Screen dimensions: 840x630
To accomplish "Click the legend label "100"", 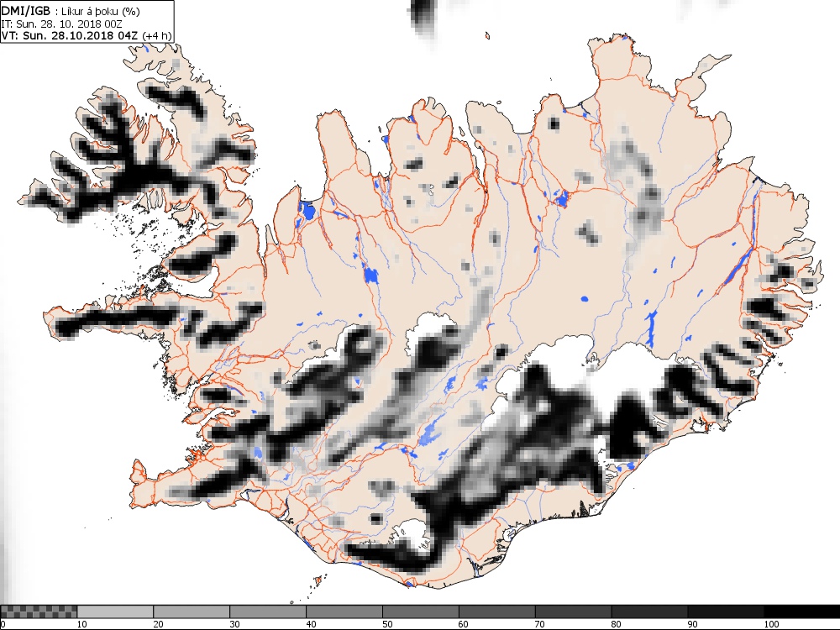I will point(771,624).
